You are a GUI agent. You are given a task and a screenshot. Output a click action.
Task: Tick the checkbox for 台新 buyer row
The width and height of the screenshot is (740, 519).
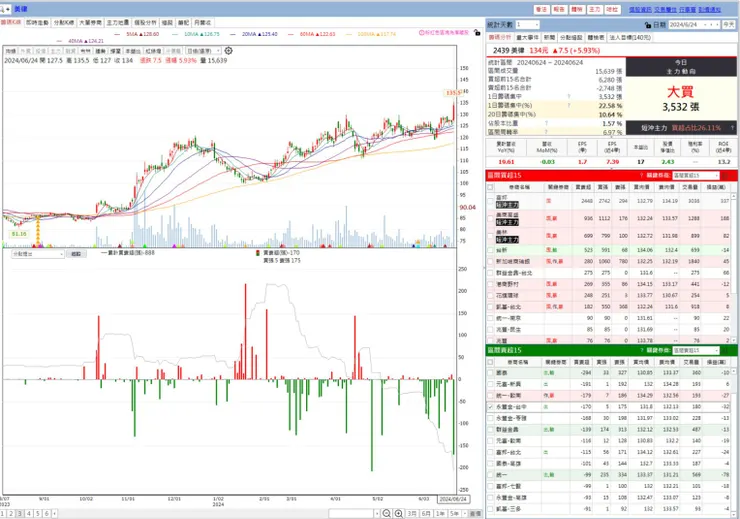(490, 250)
